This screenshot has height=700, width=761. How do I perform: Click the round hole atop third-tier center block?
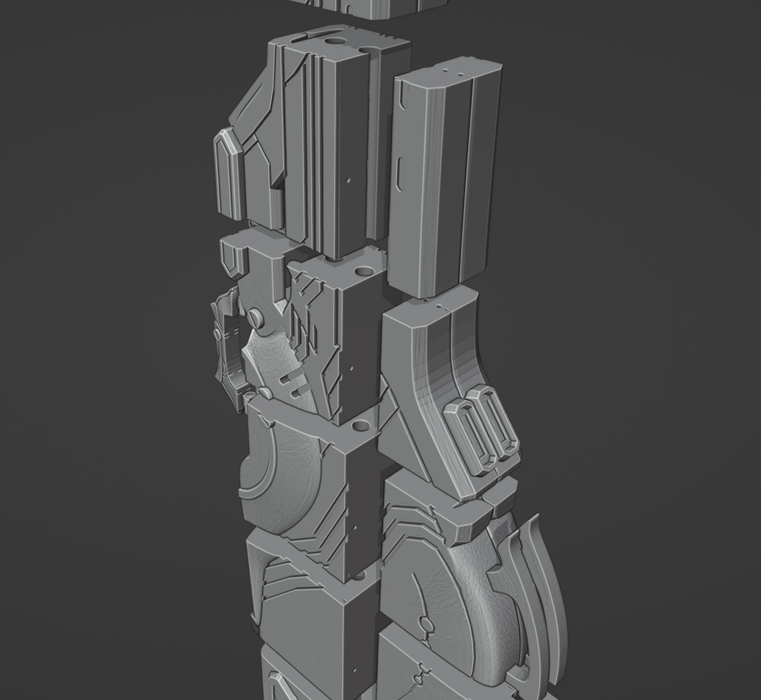(361, 425)
